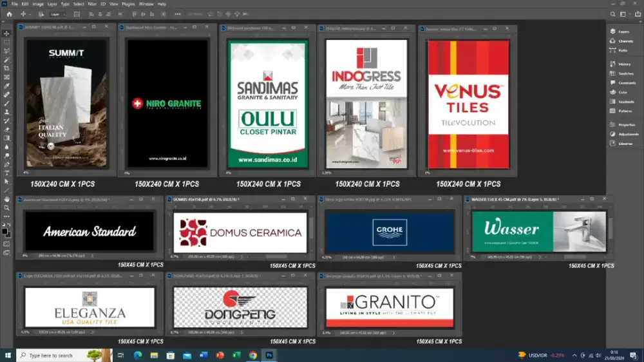Select the Brush tool
The image size is (644, 362).
click(6, 103)
